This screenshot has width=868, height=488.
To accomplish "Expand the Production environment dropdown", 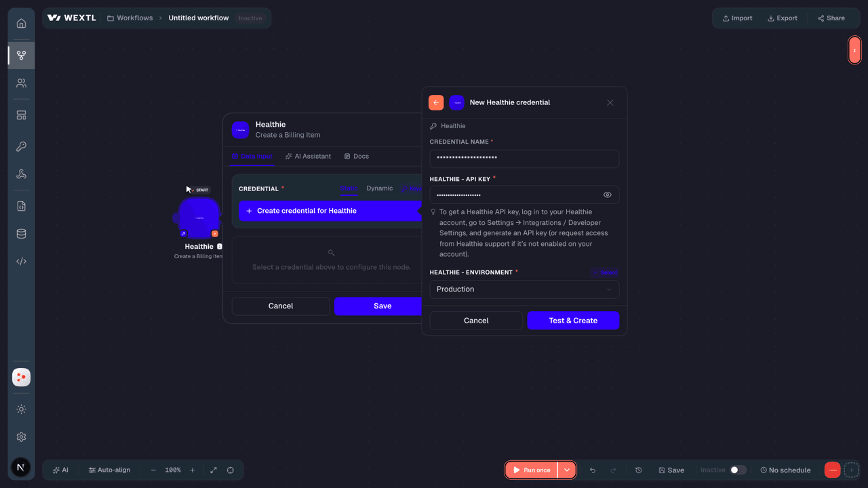I will tap(524, 289).
